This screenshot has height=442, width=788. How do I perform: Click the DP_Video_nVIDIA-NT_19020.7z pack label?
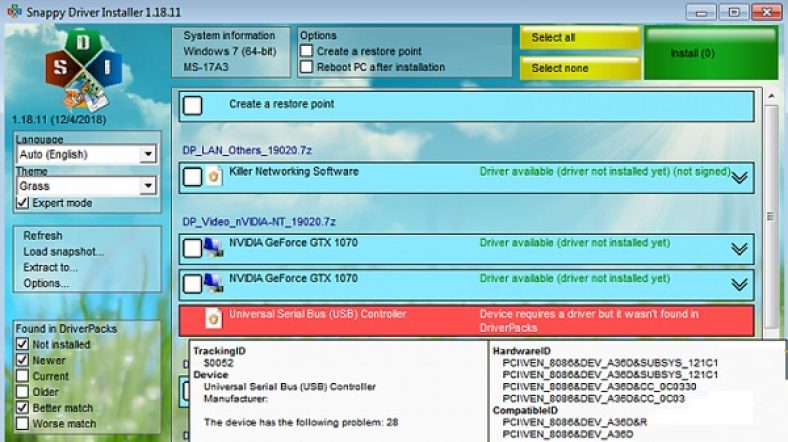259,222
